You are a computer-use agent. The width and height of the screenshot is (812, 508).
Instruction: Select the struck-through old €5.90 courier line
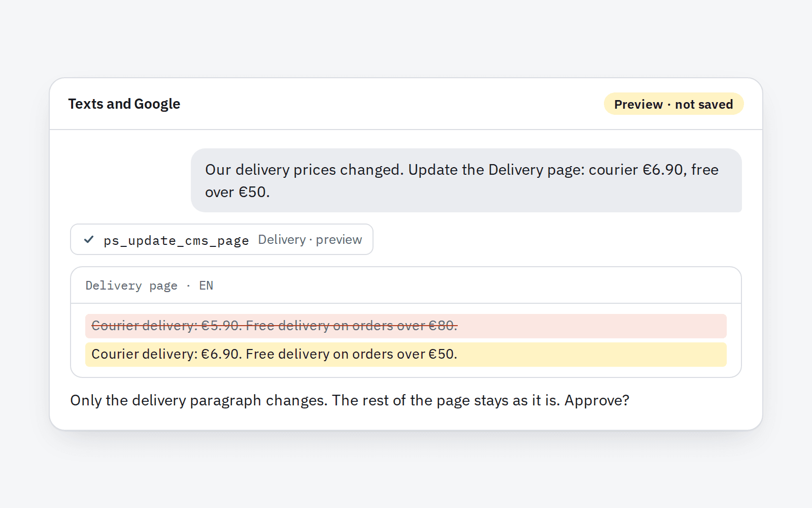pyautogui.click(x=405, y=326)
